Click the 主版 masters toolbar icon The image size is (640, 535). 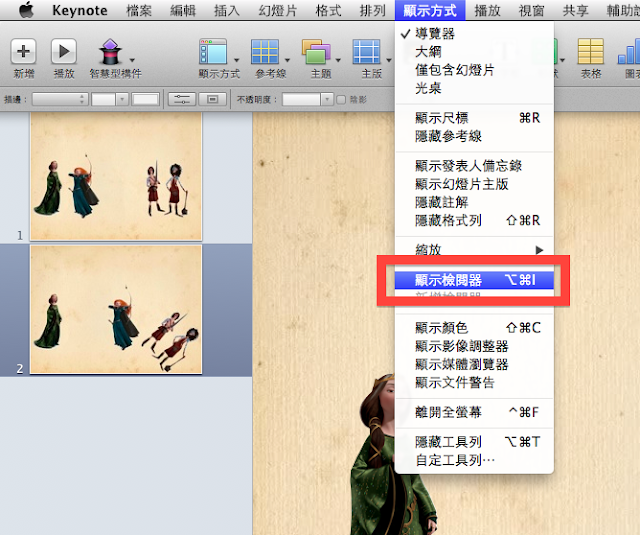[367, 51]
